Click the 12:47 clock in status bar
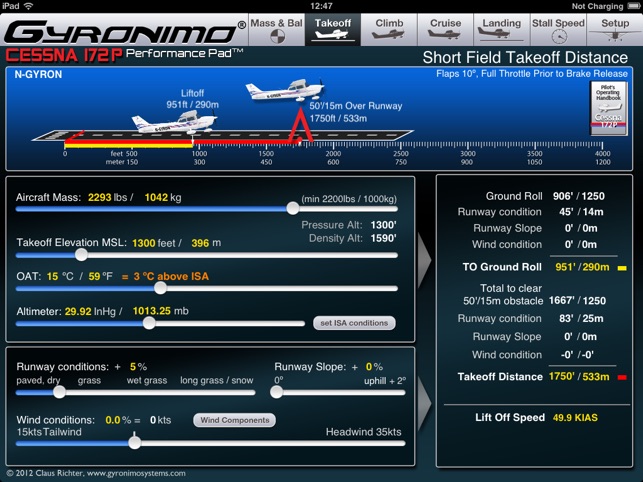 click(x=321, y=6)
